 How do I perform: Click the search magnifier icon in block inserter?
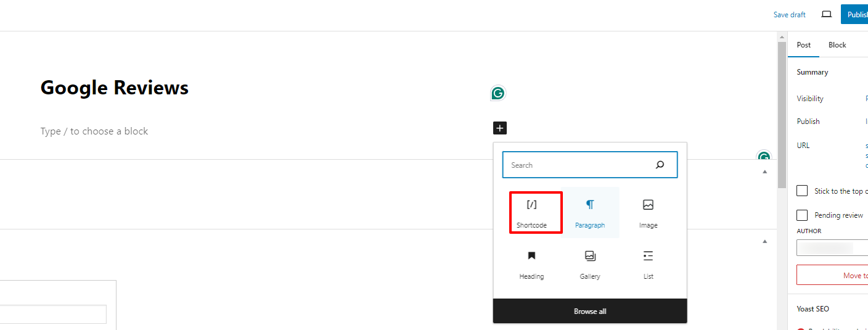pyautogui.click(x=660, y=165)
